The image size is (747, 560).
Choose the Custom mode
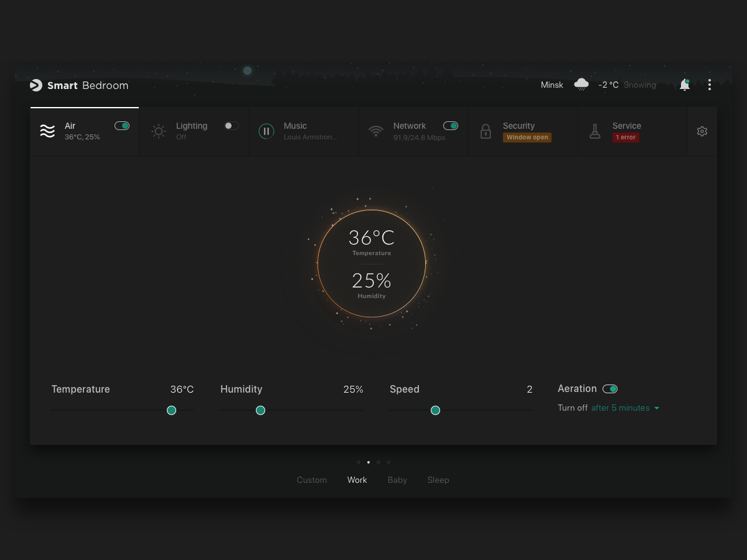[x=312, y=480]
